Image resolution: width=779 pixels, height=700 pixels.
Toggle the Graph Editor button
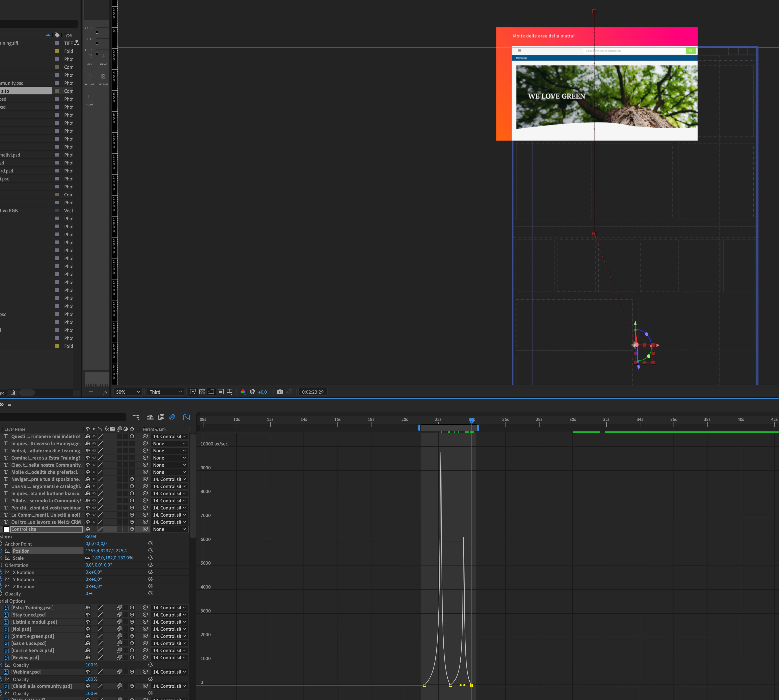pyautogui.click(x=186, y=417)
